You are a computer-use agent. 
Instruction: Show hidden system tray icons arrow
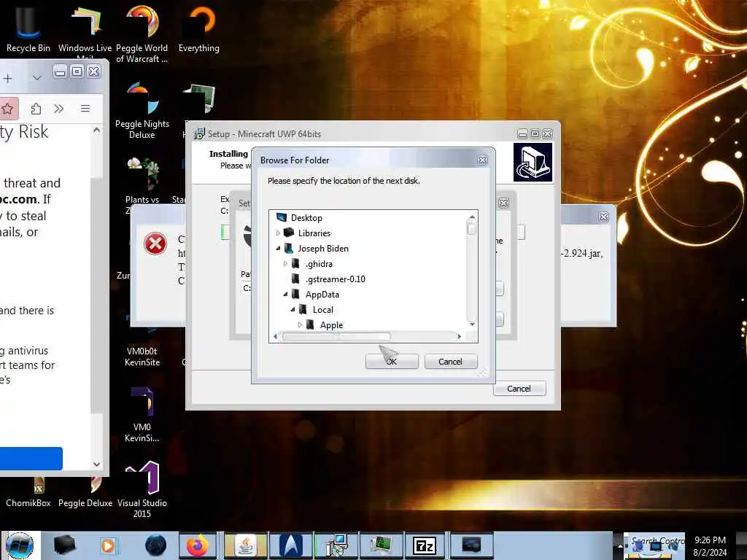[x=619, y=545]
